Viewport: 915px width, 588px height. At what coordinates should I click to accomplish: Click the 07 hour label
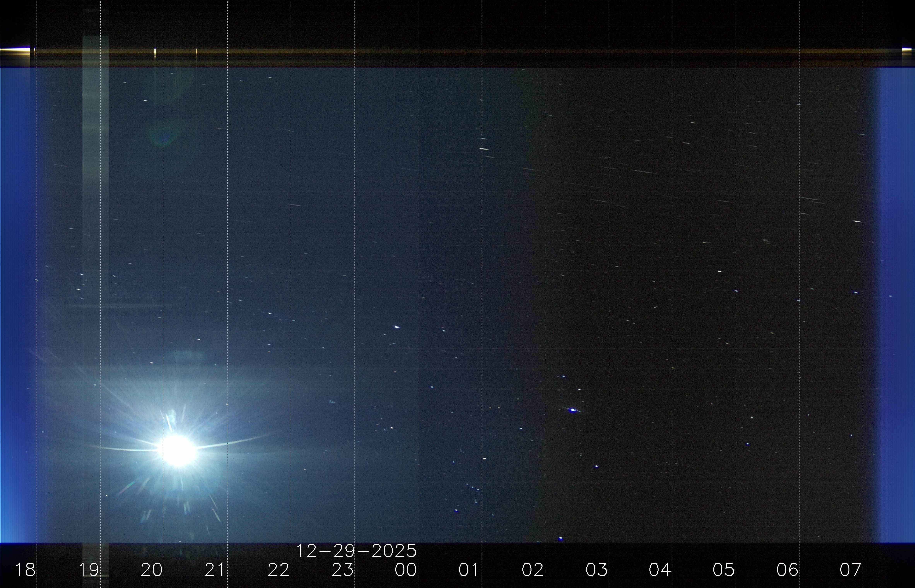tap(850, 570)
